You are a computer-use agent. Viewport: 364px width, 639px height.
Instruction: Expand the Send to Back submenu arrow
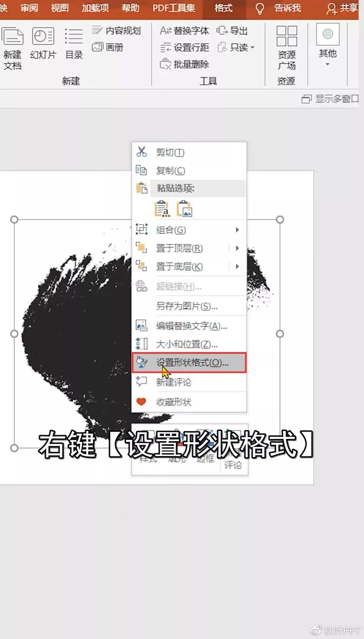click(x=237, y=267)
